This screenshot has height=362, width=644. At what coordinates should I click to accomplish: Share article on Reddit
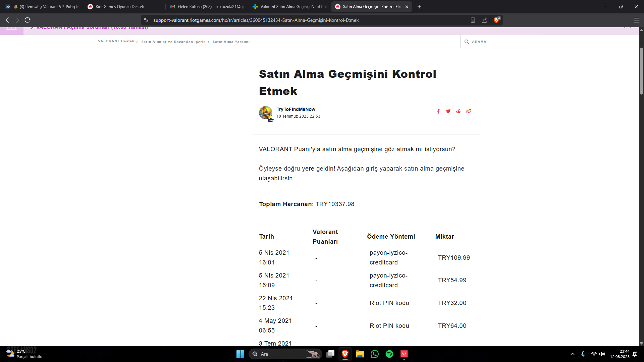(458, 111)
